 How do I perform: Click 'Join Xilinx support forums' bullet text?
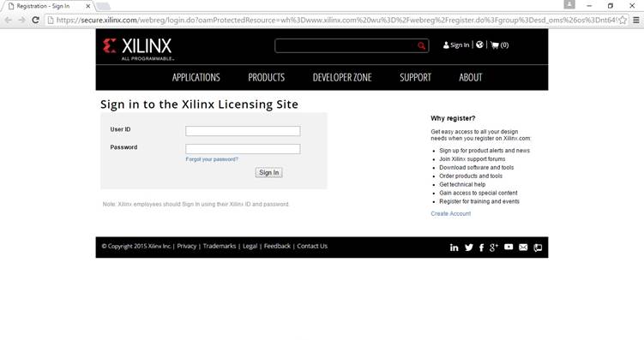[x=472, y=159]
